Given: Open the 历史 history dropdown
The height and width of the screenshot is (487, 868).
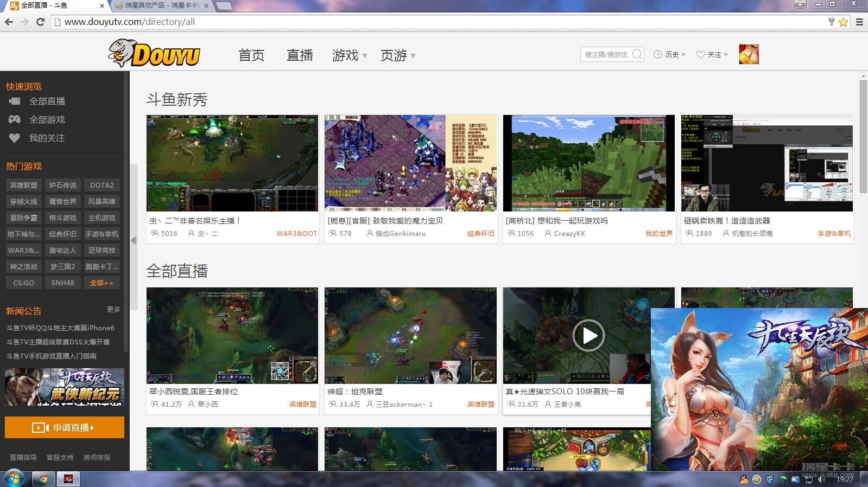Looking at the screenshot, I should 669,54.
